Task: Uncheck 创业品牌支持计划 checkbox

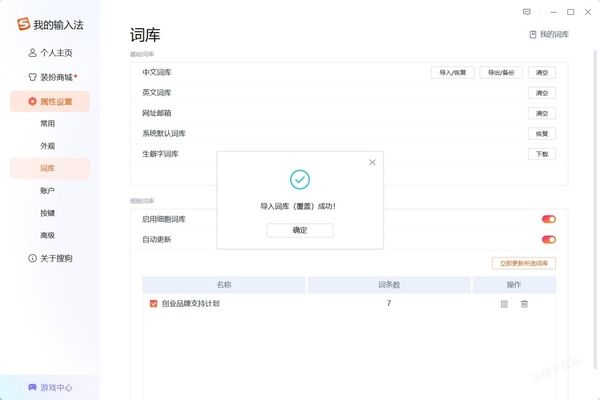Action: pos(153,303)
